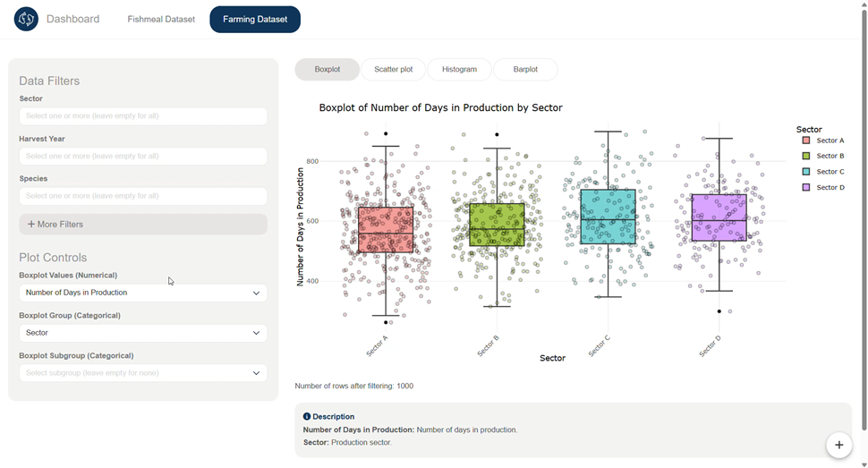868x468 pixels.
Task: Click the Species filter field
Action: tap(143, 196)
